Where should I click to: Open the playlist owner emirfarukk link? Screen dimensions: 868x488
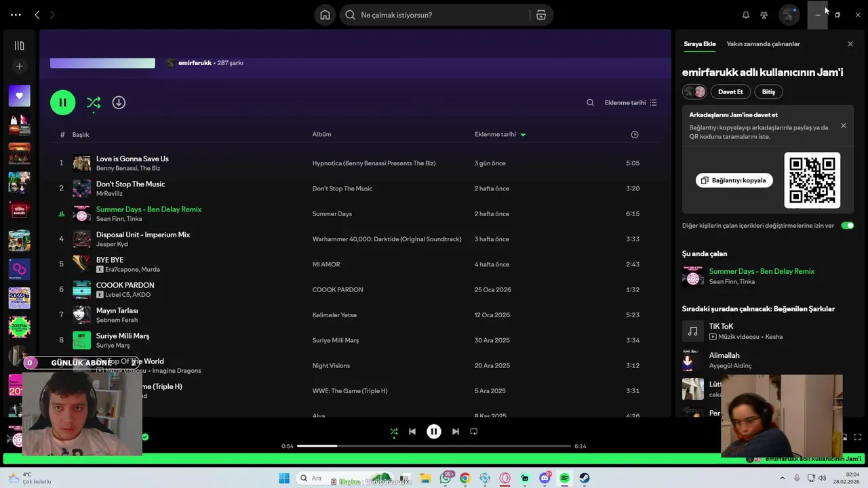pos(194,63)
